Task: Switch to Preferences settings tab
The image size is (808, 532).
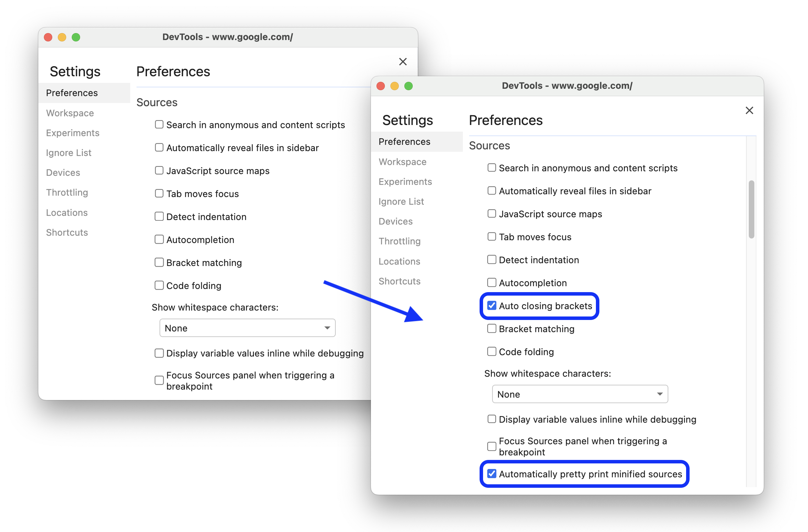Action: (404, 141)
